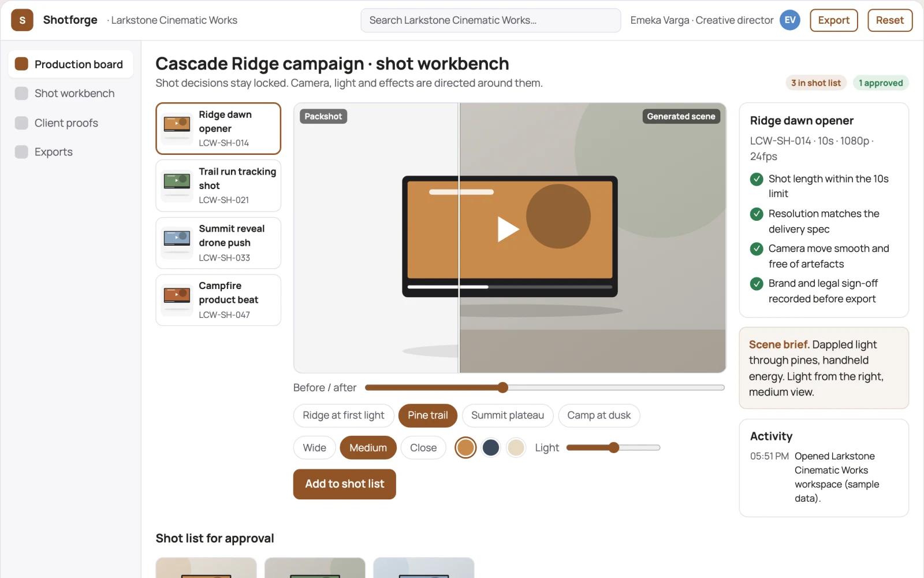Click the Before / after slider handle
The width and height of the screenshot is (924, 578).
click(503, 387)
